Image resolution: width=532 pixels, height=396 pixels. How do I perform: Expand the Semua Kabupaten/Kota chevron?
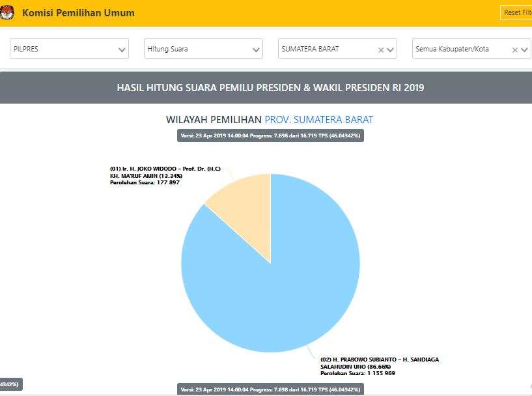click(525, 50)
